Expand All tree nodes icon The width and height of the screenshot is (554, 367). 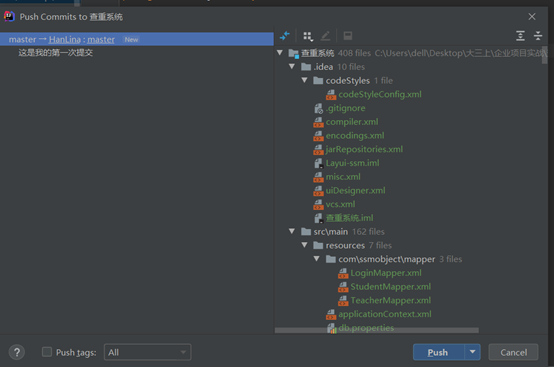(520, 36)
